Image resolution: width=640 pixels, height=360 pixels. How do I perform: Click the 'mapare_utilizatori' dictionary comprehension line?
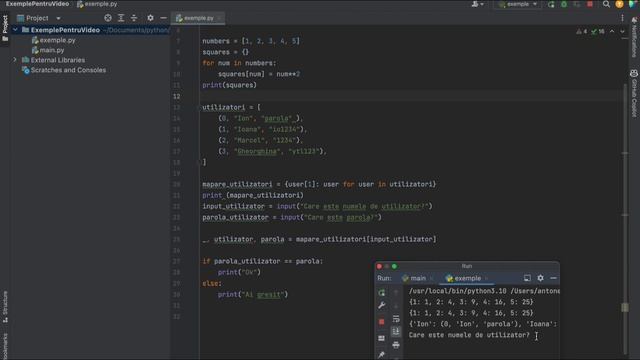click(319, 184)
